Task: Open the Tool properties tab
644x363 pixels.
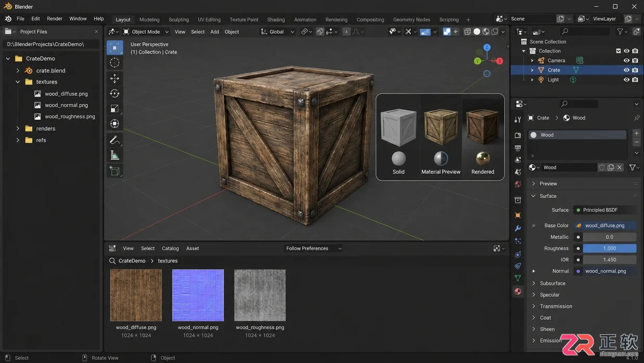Action: click(518, 120)
